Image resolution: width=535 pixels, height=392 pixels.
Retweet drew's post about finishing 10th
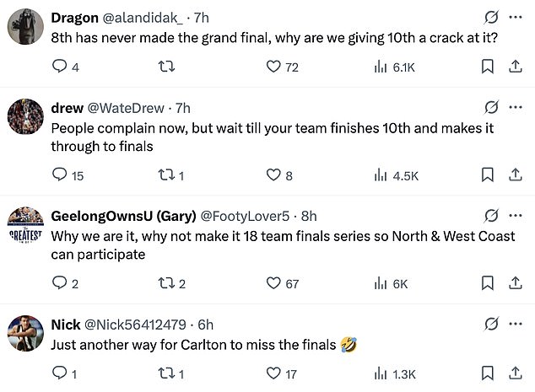pos(166,175)
